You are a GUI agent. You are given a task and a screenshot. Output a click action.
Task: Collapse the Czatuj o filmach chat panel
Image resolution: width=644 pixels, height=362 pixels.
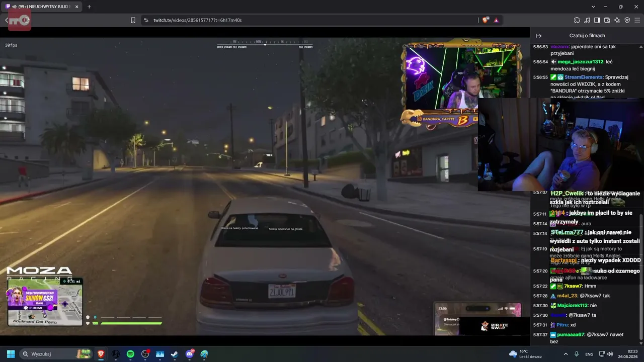click(538, 36)
